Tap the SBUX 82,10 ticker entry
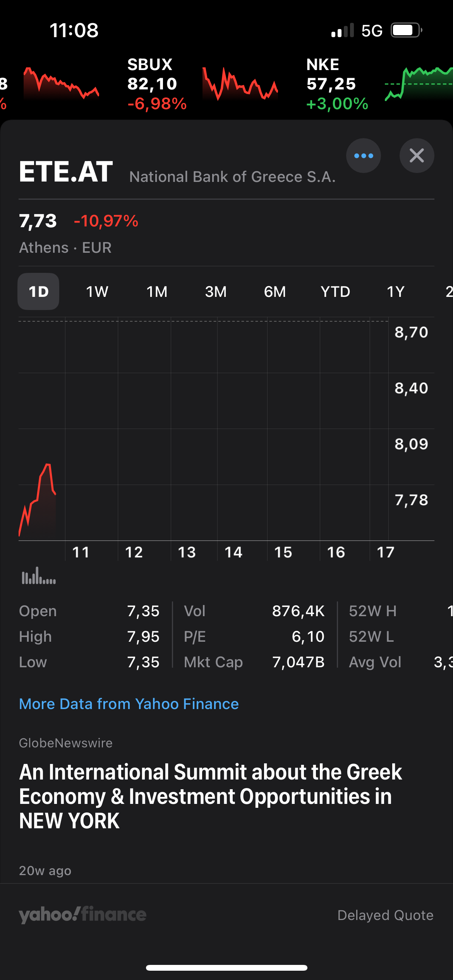The image size is (453, 980). pos(157,84)
